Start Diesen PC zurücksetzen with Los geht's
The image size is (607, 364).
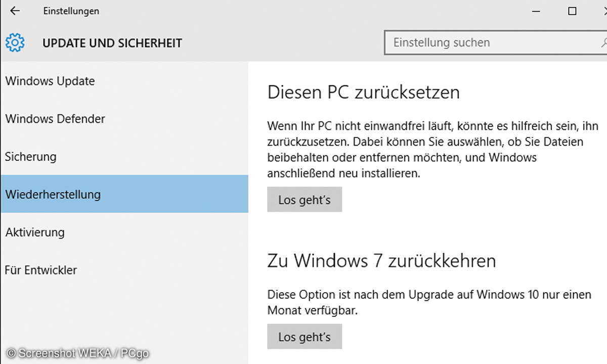coord(305,200)
